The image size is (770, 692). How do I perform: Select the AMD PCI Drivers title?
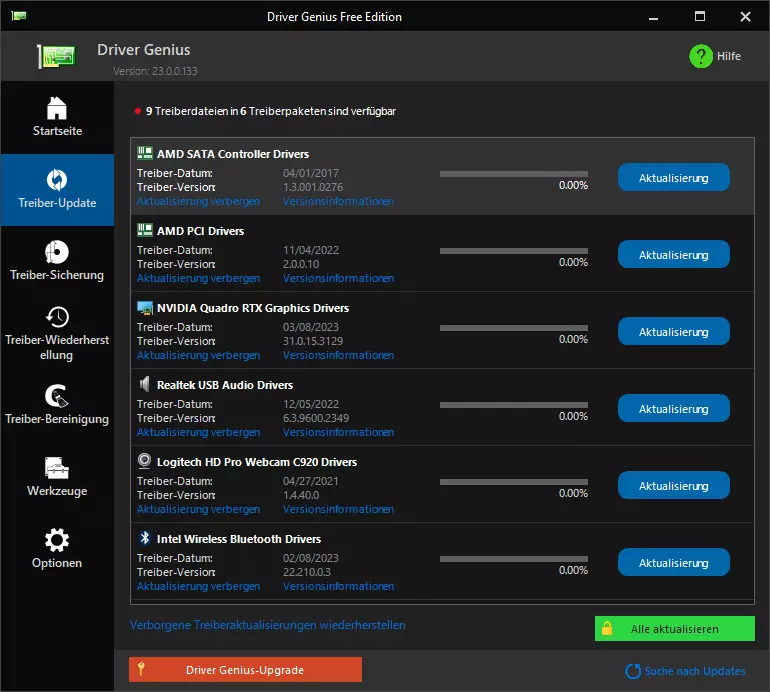(200, 231)
